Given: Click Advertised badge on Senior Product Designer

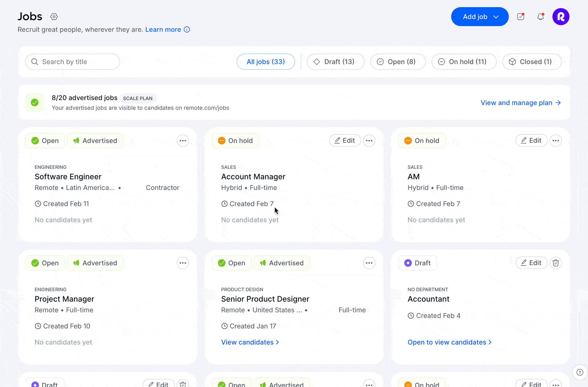Looking at the screenshot, I should point(282,263).
